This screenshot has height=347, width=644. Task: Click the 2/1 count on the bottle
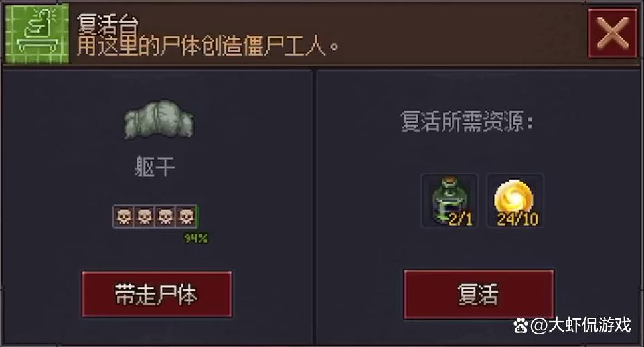click(460, 219)
